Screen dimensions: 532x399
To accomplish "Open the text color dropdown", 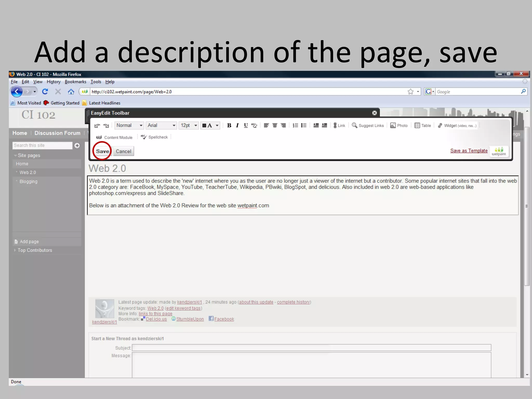I will 210,125.
